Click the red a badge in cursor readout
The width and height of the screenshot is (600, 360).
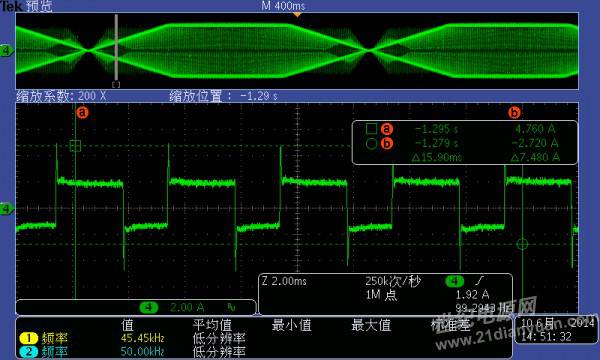pyautogui.click(x=387, y=129)
